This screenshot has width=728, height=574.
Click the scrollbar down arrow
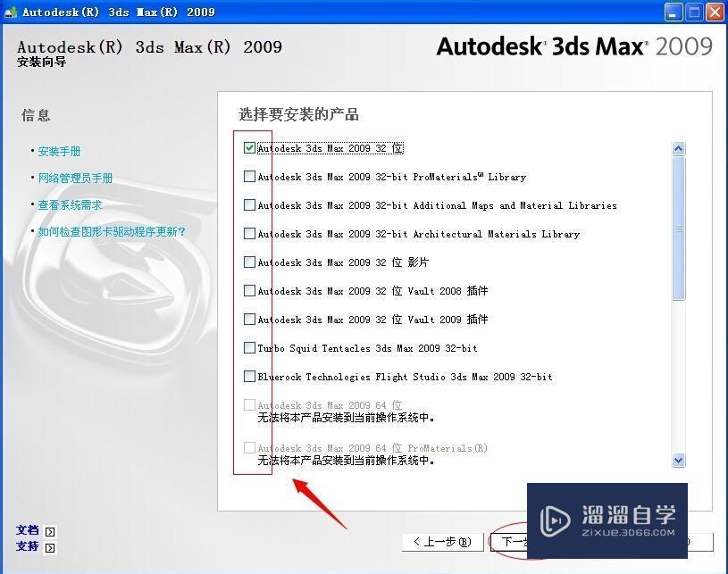point(678,460)
